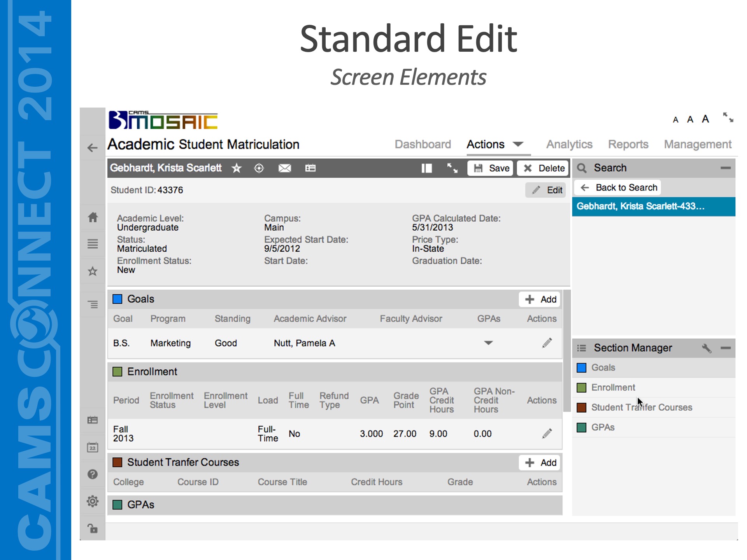Switch to the Analytics tab
This screenshot has width=747, height=560.
coord(569,144)
